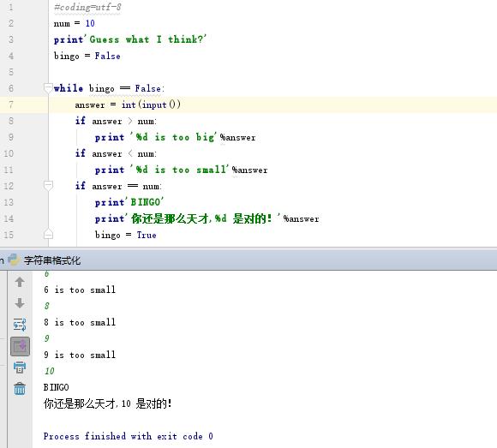
Task: Click line number 3 in gutter
Action: (11, 39)
